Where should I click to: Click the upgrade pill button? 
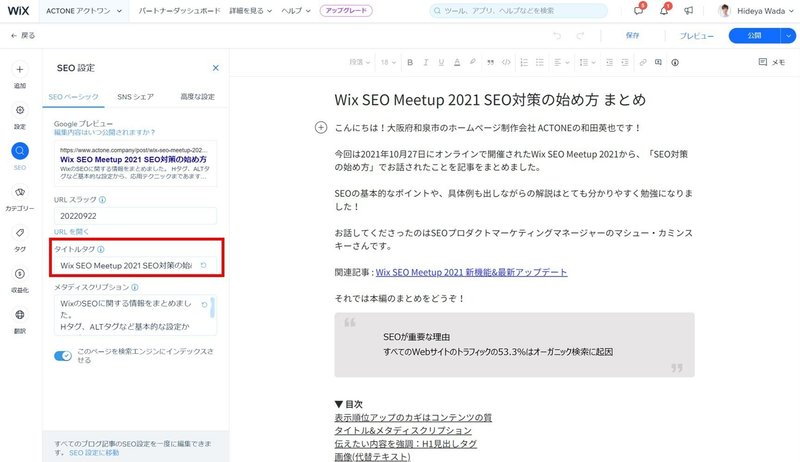346,11
